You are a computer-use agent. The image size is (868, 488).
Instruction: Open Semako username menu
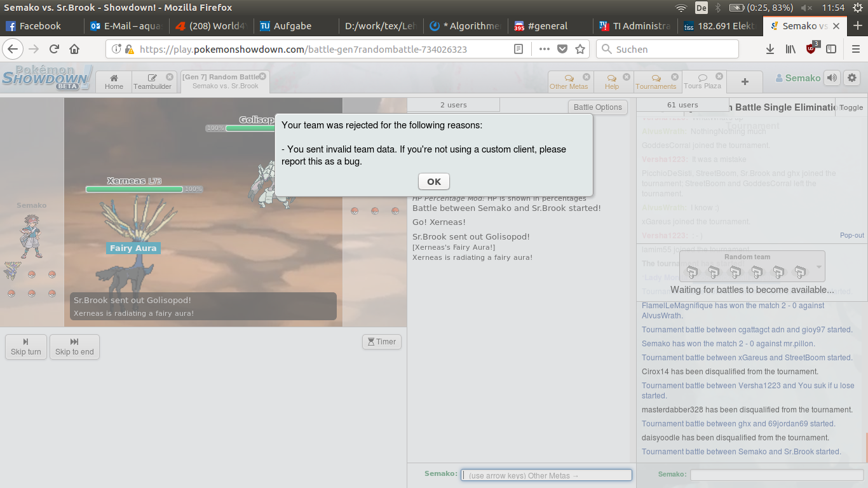pyautogui.click(x=798, y=78)
